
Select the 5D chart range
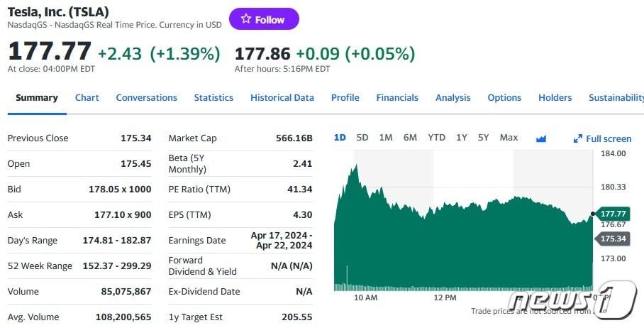362,138
